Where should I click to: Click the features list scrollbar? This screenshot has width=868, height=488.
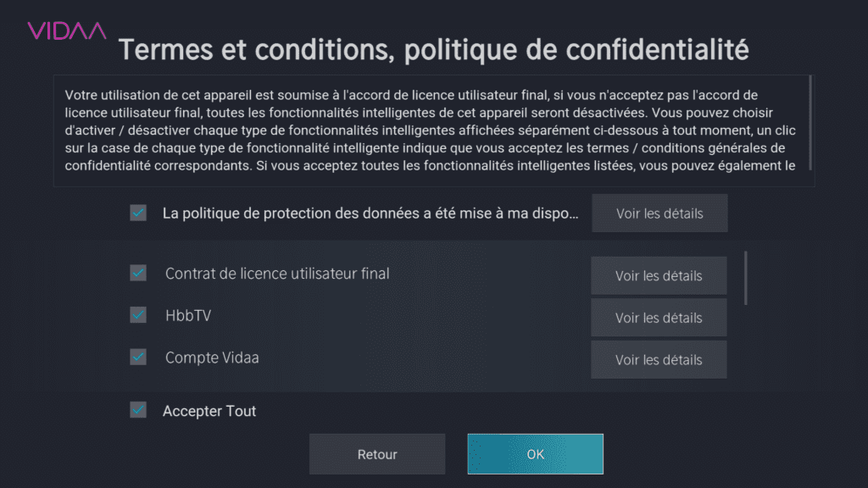746,278
